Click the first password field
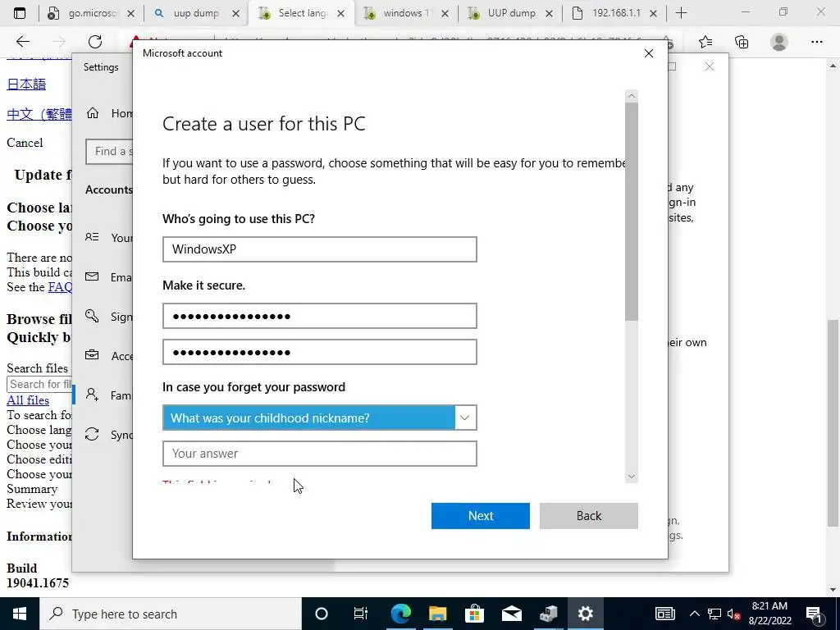Viewport: 840px width, 630px height. (x=319, y=316)
